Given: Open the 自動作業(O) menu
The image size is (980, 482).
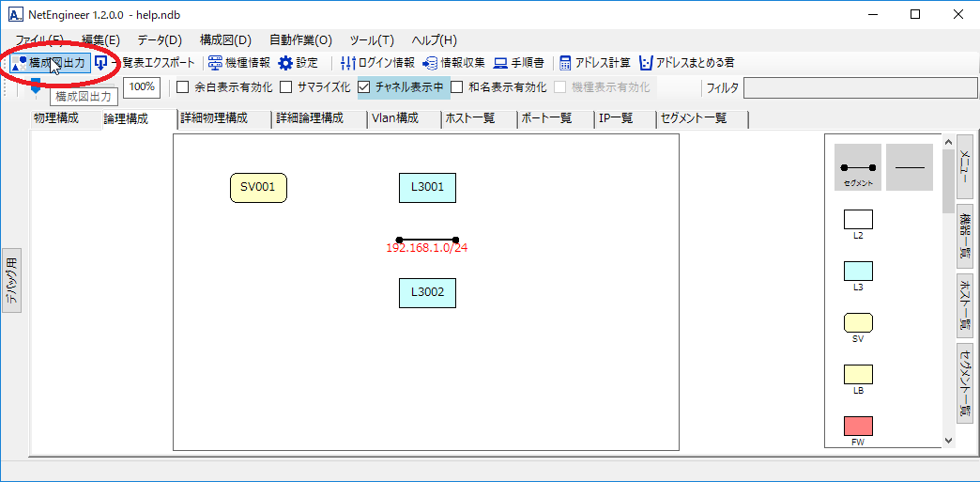Looking at the screenshot, I should point(300,40).
